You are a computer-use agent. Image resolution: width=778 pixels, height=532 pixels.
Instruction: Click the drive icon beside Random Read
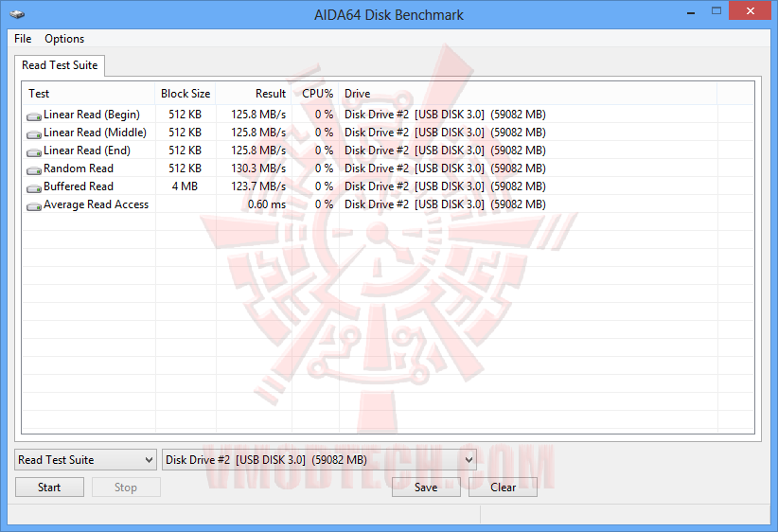click(34, 170)
